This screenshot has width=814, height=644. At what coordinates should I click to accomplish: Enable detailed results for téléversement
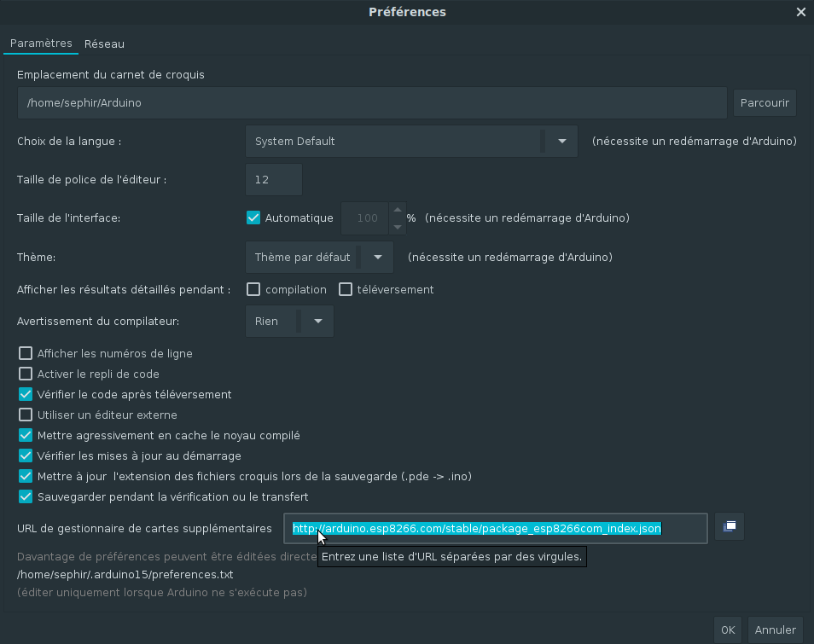[x=346, y=289]
